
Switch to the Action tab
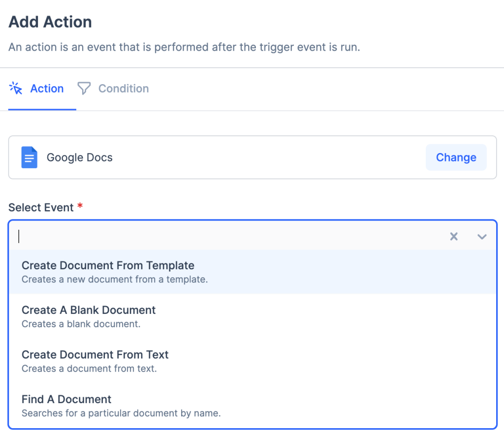(47, 89)
